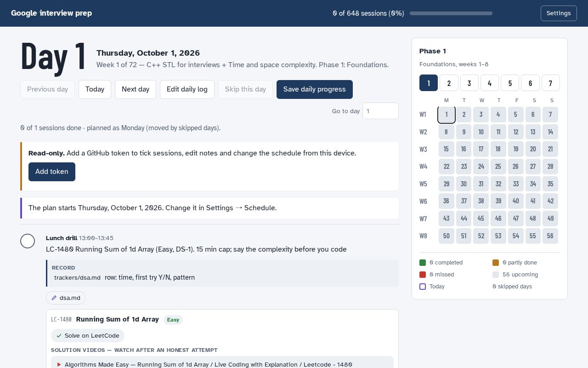Select phase tab 1
The width and height of the screenshot is (588, 368).
pos(429,83)
